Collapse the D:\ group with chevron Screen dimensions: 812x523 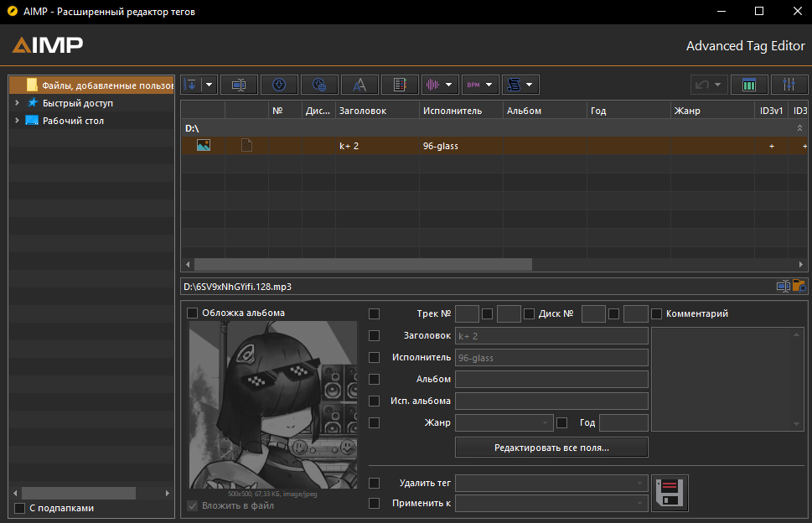point(799,128)
